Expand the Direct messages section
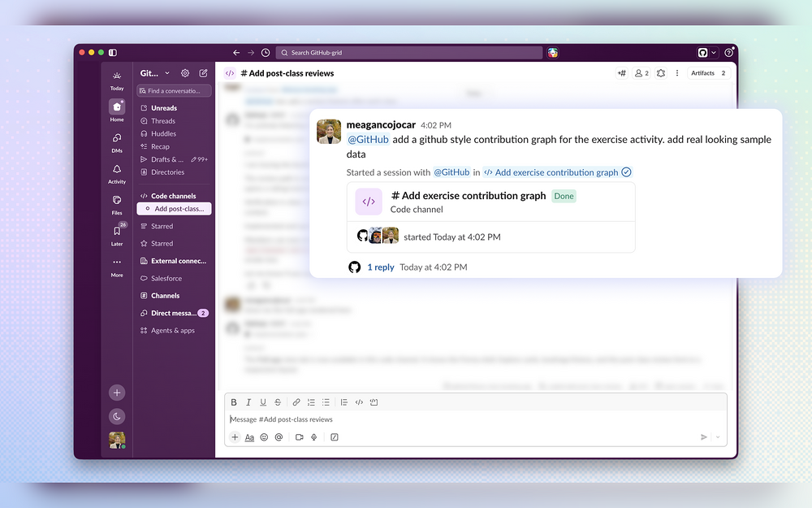812x508 pixels. (x=174, y=313)
